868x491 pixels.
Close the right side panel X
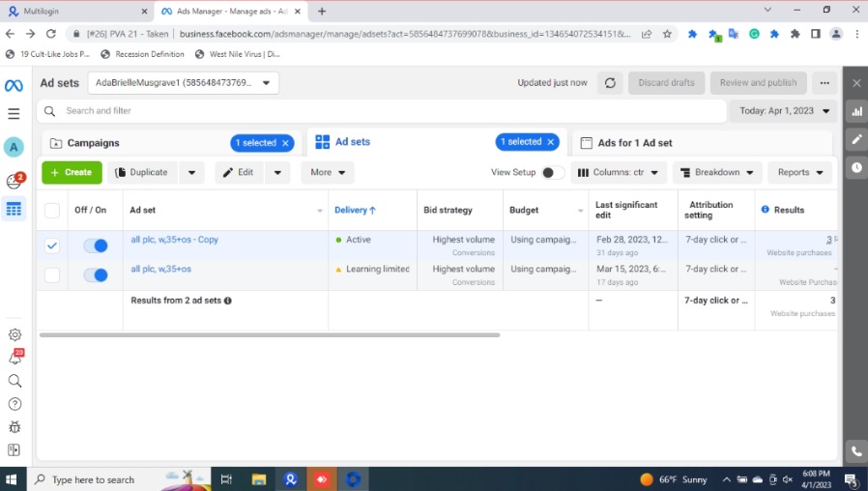[x=856, y=83]
